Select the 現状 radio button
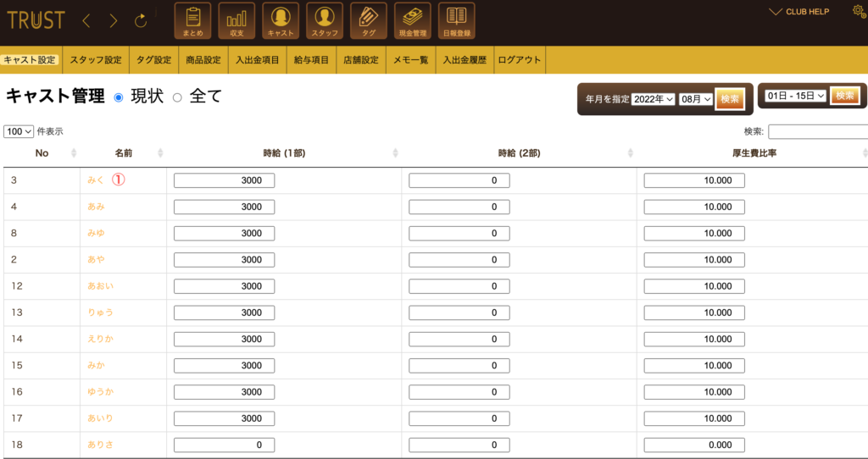This screenshot has height=459, width=868. 119,97
